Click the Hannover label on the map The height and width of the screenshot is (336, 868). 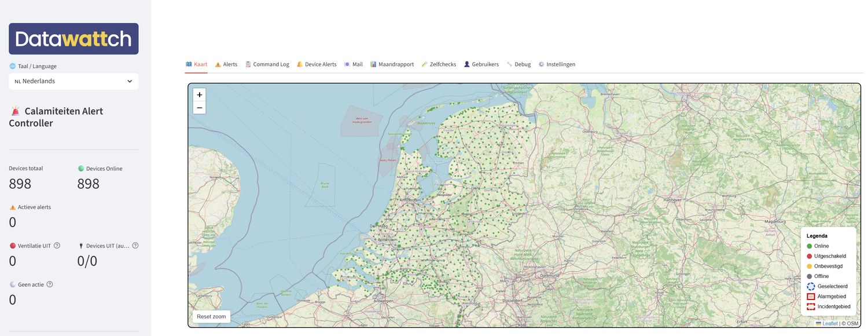pos(672,200)
